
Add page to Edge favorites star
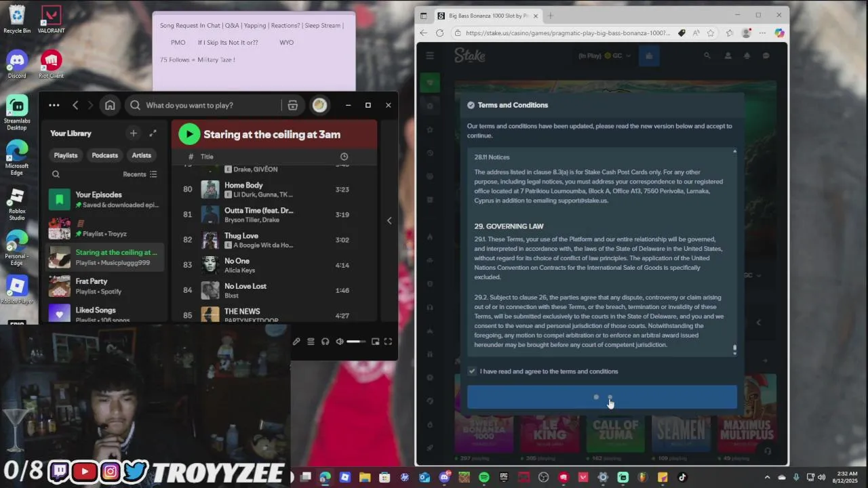(x=711, y=33)
